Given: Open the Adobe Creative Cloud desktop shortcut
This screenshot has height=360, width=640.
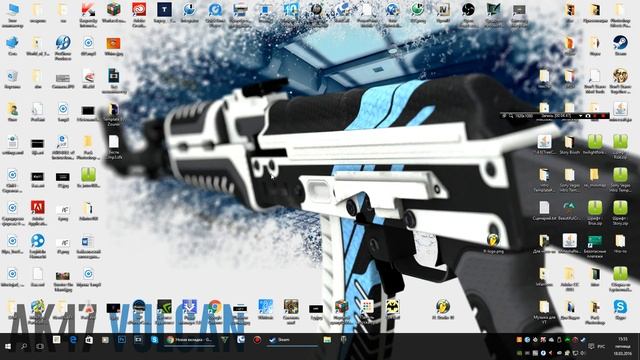Looking at the screenshot, I should click(x=139, y=9).
